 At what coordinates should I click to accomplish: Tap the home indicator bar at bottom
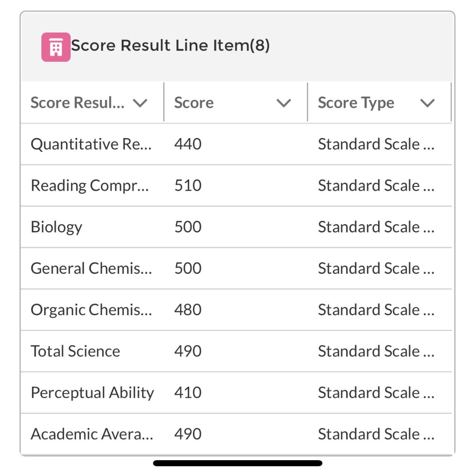pos(237,463)
